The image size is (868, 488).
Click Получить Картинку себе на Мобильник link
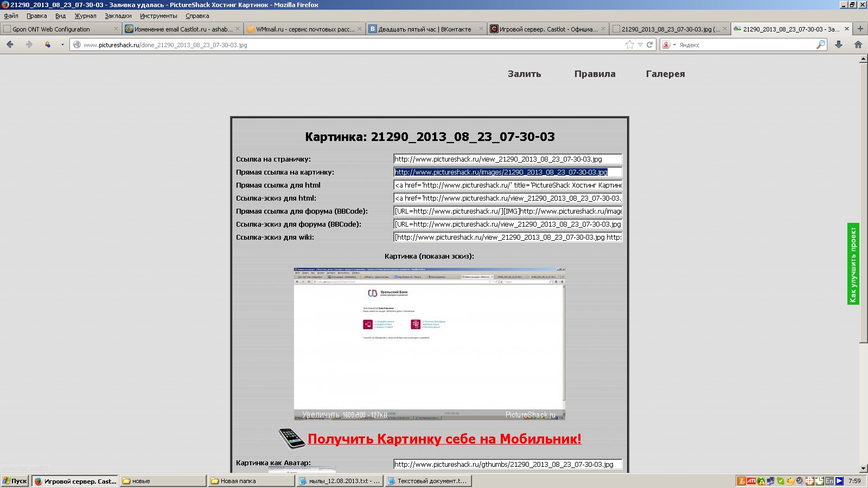click(444, 439)
